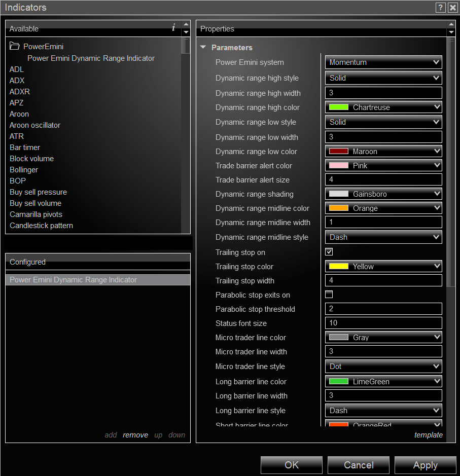Select ADX in the Available list
This screenshot has height=476, width=460.
[x=17, y=81]
